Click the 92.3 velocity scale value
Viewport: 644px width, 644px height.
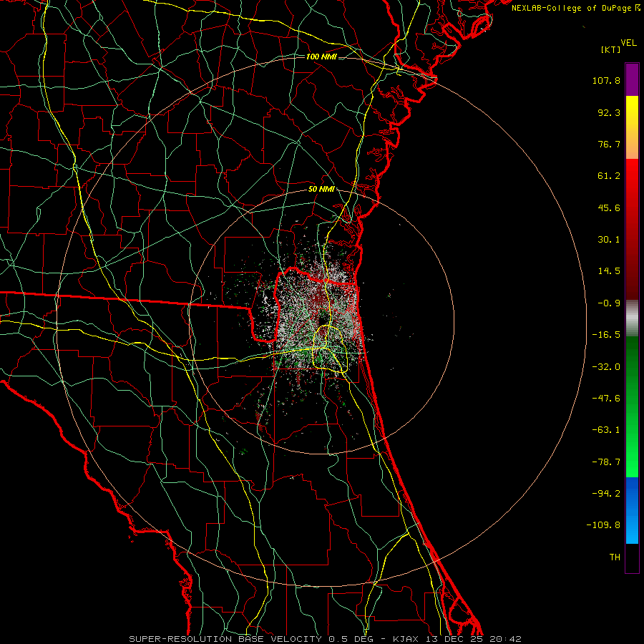tap(609, 112)
